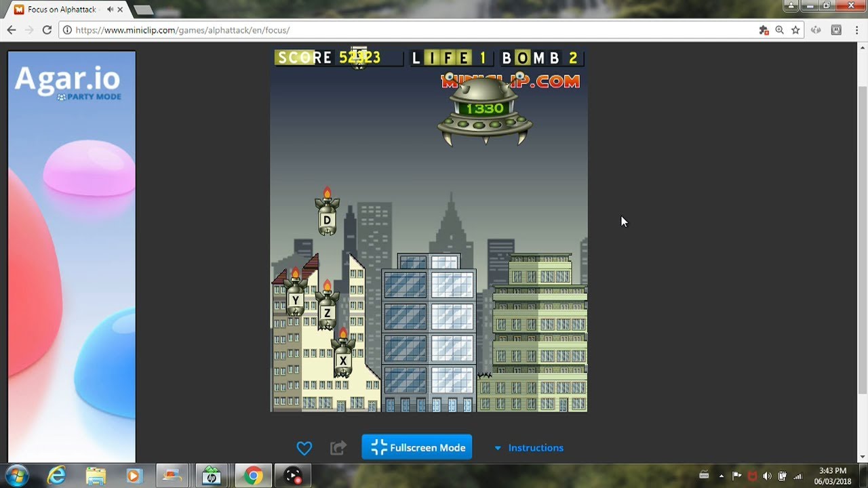Open the zoom magnifier icon in address bar

tap(780, 30)
